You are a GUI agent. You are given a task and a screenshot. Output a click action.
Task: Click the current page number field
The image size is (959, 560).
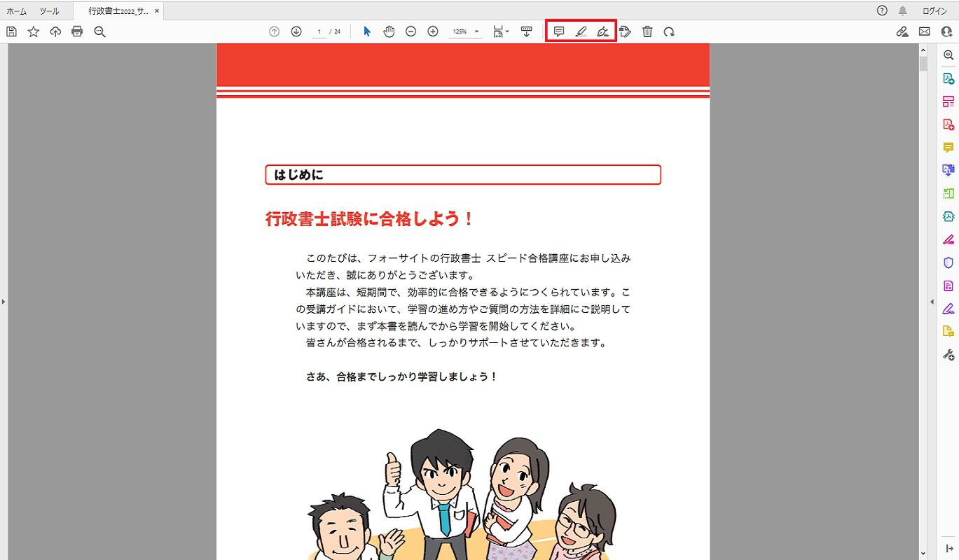(319, 31)
